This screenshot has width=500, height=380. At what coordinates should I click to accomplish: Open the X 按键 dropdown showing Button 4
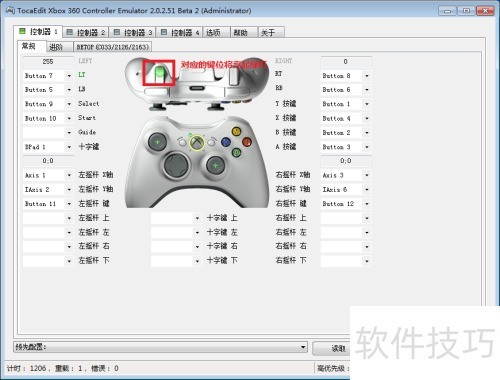[346, 118]
